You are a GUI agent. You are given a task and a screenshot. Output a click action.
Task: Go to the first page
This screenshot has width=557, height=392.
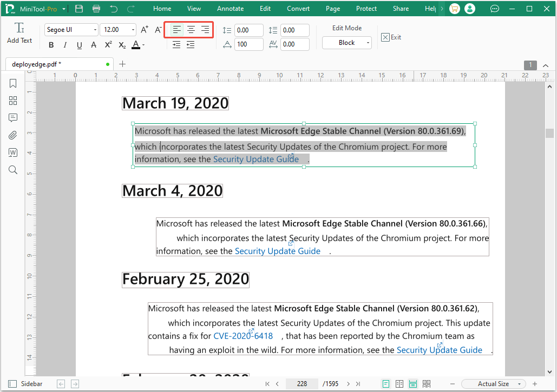tap(267, 384)
